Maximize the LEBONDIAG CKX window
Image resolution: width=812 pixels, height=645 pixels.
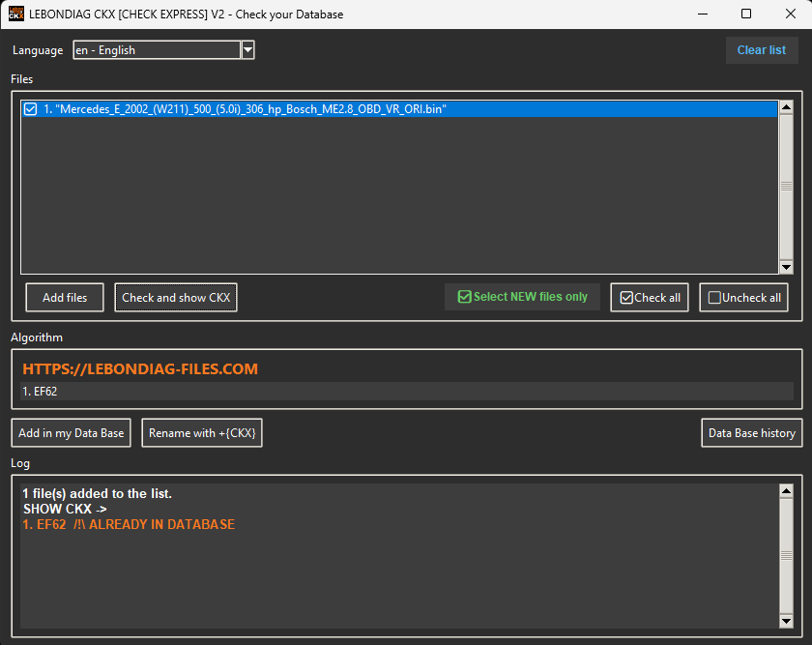tap(746, 14)
